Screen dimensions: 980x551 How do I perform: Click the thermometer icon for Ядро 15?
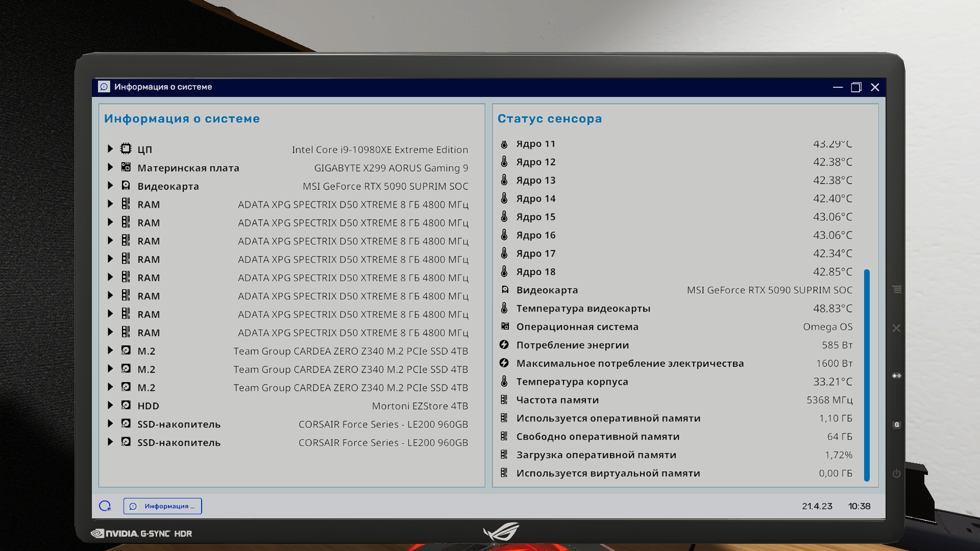click(x=504, y=217)
